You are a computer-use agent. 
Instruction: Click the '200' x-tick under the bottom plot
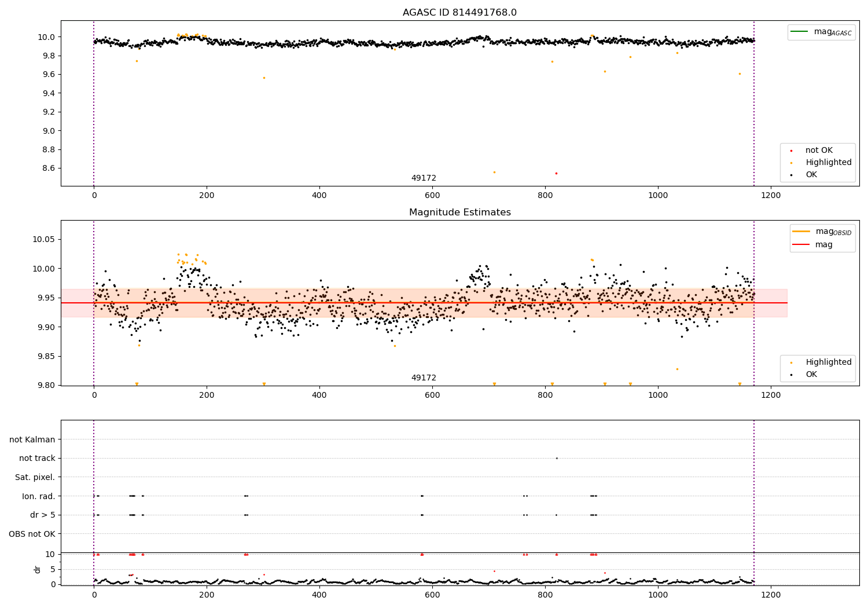pyautogui.click(x=207, y=594)
